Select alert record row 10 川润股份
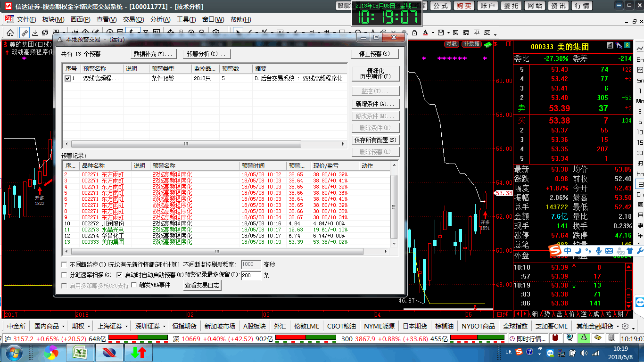The image size is (644, 362). 227,223
